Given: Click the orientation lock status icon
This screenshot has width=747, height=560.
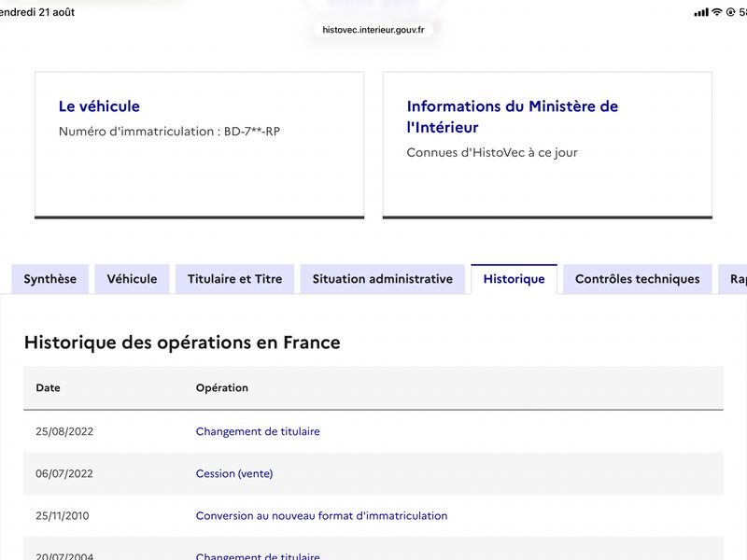Looking at the screenshot, I should point(730,12).
